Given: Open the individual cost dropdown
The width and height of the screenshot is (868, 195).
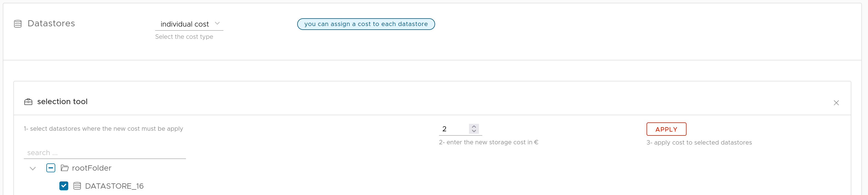Looking at the screenshot, I should 189,24.
